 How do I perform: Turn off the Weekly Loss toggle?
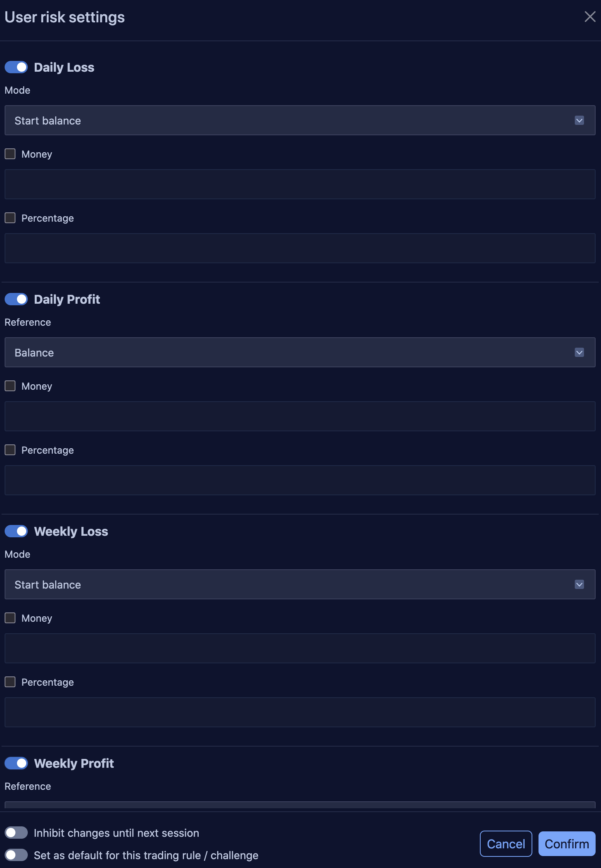(x=16, y=531)
